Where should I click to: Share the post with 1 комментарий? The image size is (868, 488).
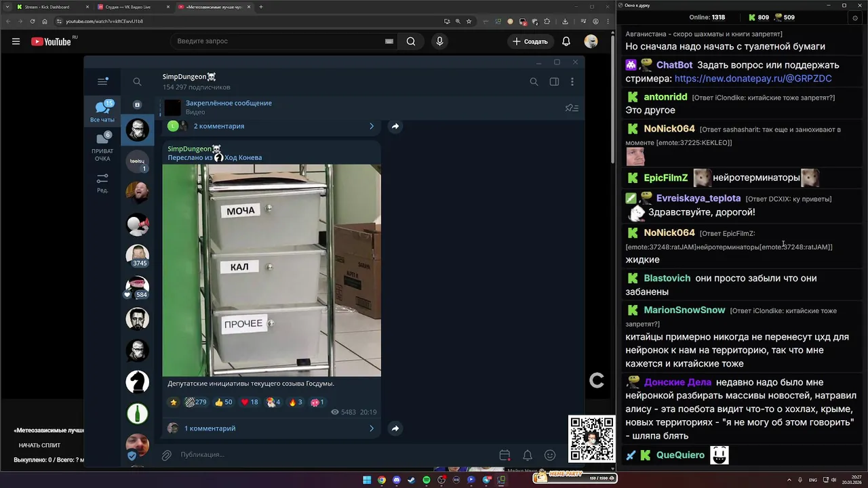coord(395,428)
